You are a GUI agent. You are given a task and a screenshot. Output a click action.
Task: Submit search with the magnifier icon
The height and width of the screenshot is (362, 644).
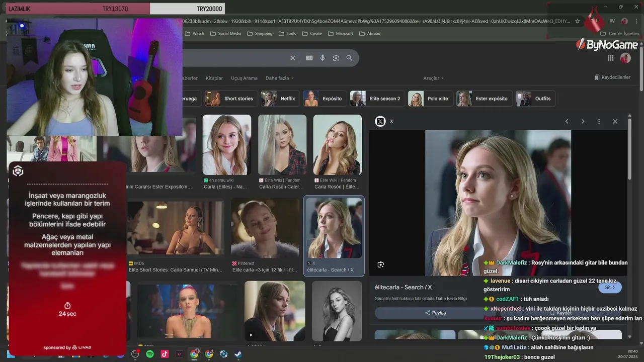[349, 58]
